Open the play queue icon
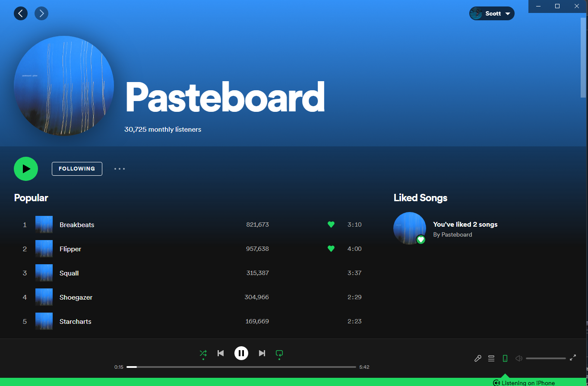 [x=491, y=358]
